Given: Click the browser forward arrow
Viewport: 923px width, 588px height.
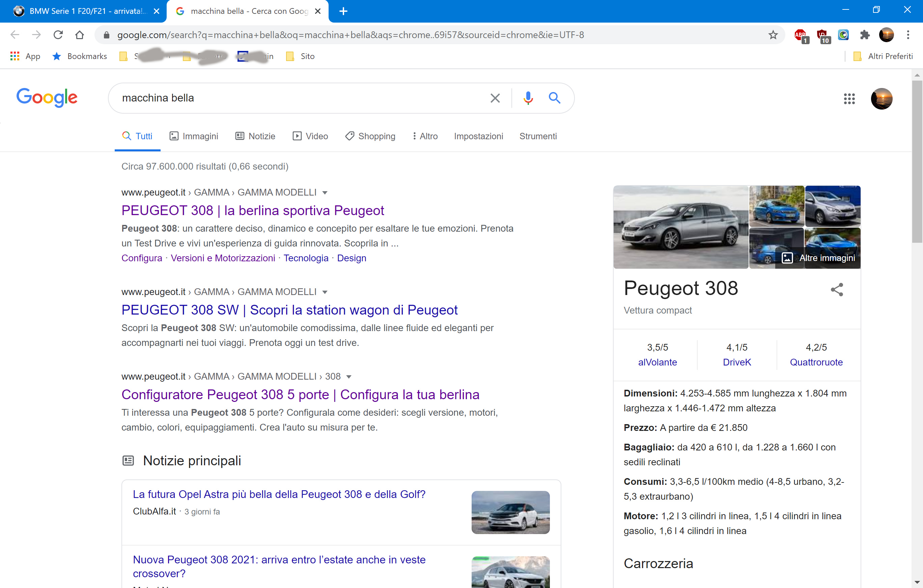Looking at the screenshot, I should (36, 35).
